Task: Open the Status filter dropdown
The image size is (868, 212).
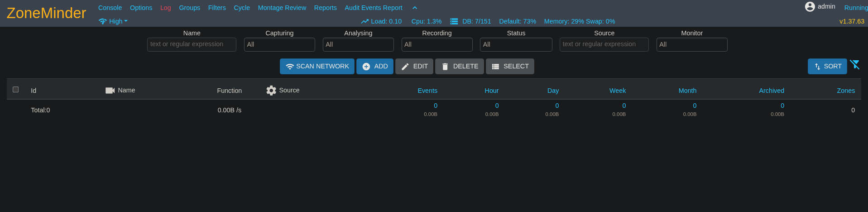Action: coord(516,44)
